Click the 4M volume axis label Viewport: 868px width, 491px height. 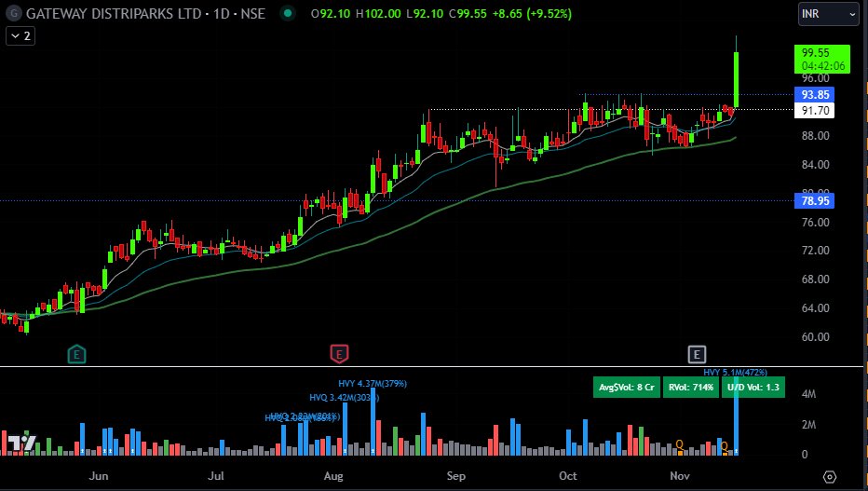(x=808, y=394)
